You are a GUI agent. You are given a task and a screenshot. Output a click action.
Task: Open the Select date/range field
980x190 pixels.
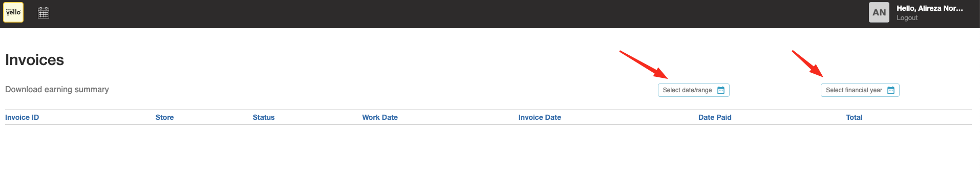(694, 90)
